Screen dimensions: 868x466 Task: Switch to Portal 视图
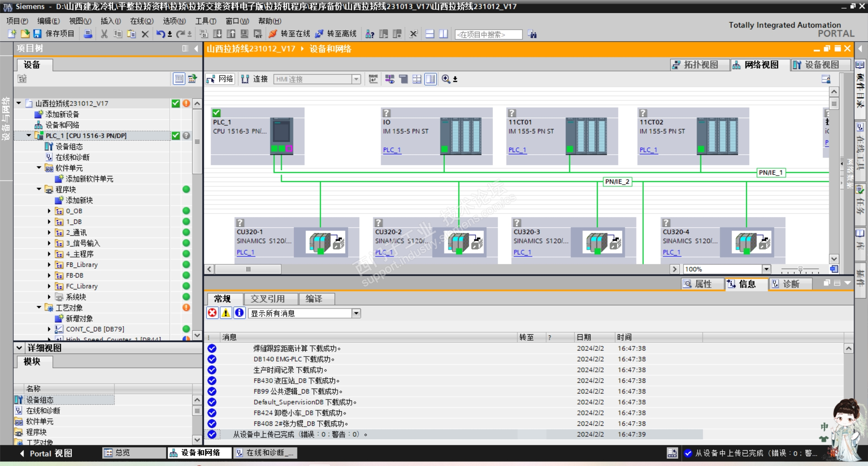point(46,453)
